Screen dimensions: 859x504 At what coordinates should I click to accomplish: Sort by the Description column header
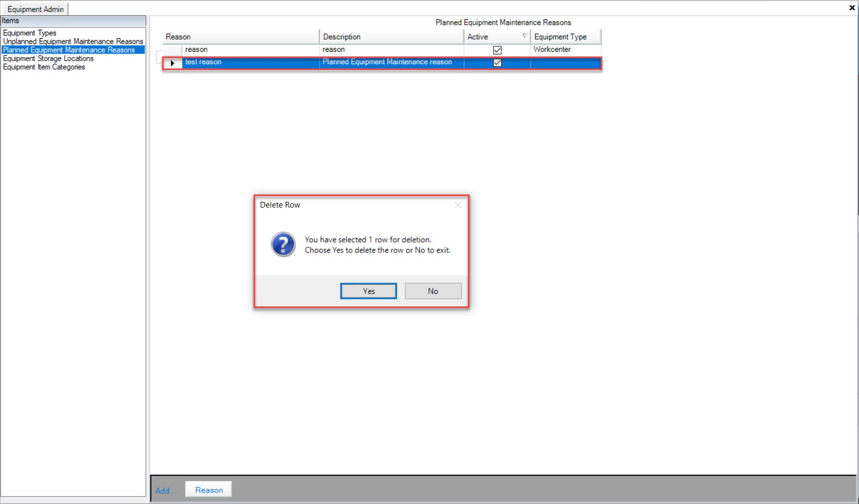point(392,37)
